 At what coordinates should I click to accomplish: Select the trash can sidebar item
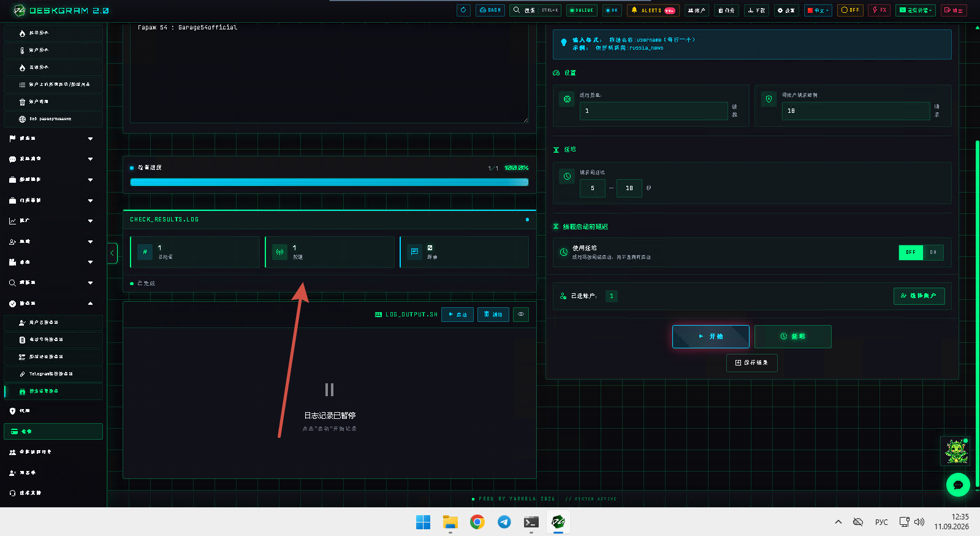[x=53, y=102]
